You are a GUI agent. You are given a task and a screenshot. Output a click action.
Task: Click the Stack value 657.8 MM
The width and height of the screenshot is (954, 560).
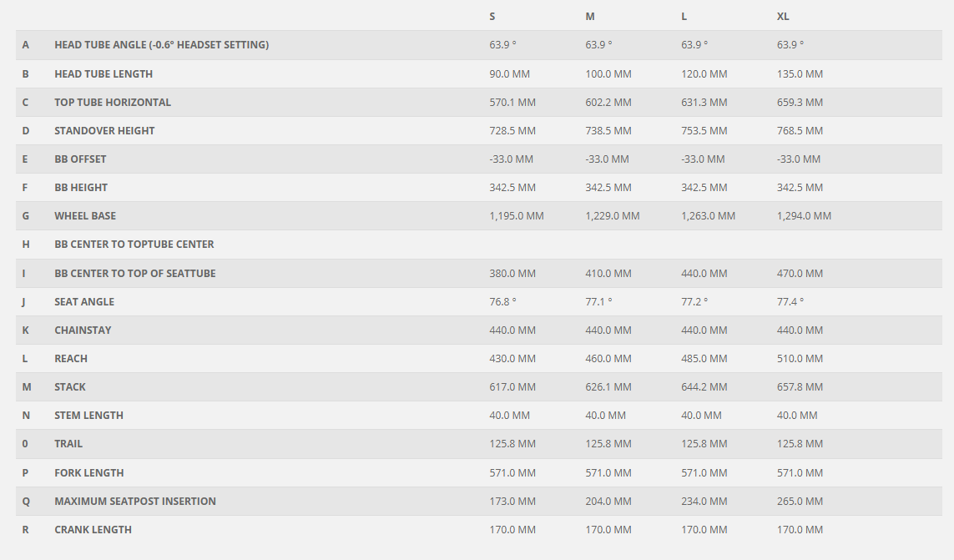[800, 387]
